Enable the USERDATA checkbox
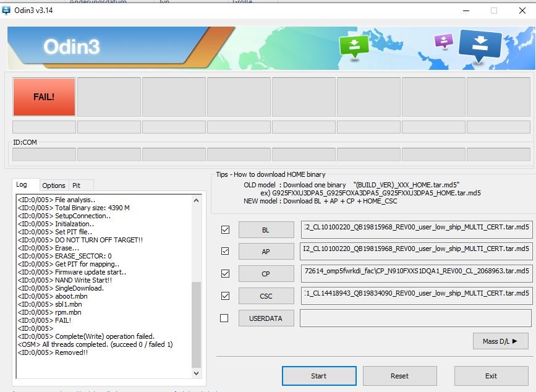Screen dimensions: 536x392 [x=224, y=318]
